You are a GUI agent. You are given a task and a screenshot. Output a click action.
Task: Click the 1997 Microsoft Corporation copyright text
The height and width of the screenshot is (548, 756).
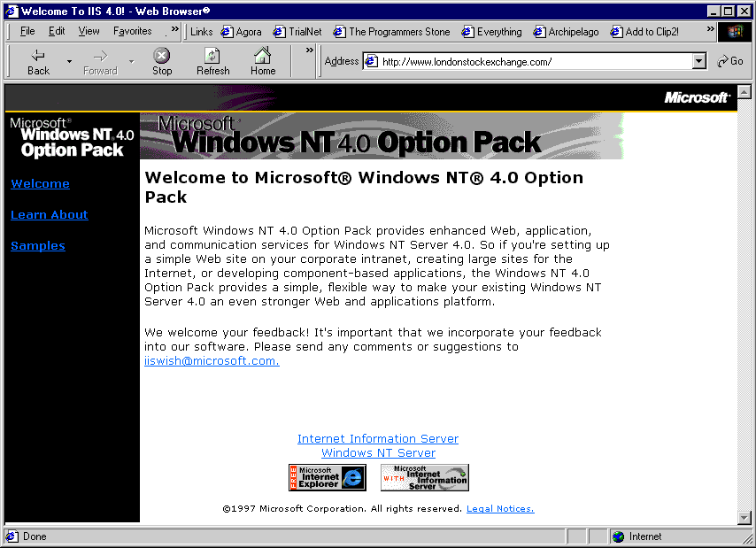343,508
